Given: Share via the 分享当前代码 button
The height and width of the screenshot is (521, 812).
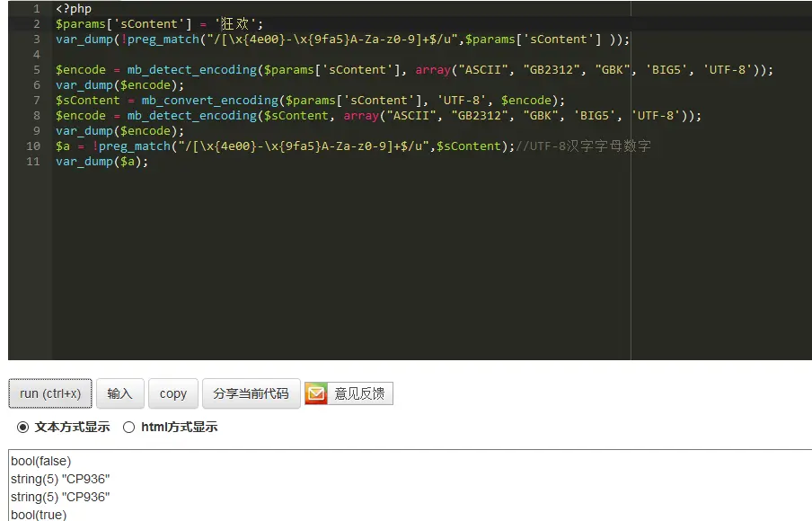Looking at the screenshot, I should [x=251, y=393].
